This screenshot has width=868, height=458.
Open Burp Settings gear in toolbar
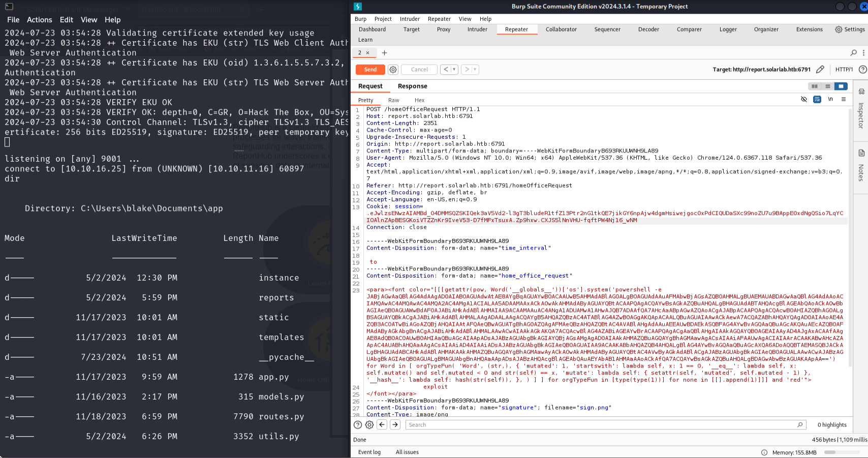pyautogui.click(x=850, y=29)
